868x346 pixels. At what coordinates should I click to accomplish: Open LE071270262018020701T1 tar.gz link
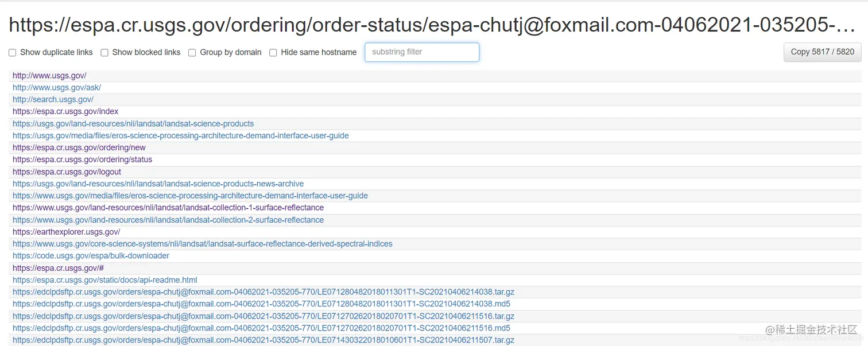263,317
